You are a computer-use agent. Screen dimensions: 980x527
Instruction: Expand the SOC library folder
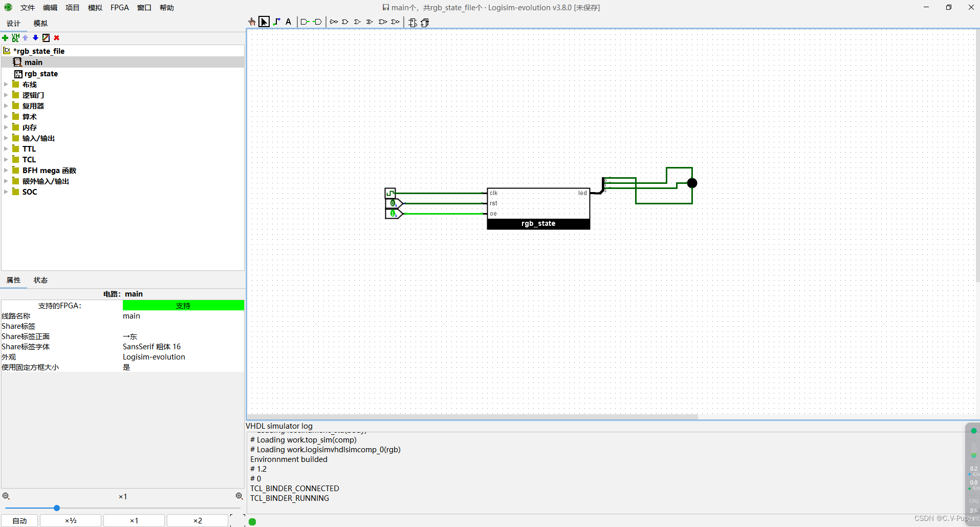pyautogui.click(x=6, y=192)
